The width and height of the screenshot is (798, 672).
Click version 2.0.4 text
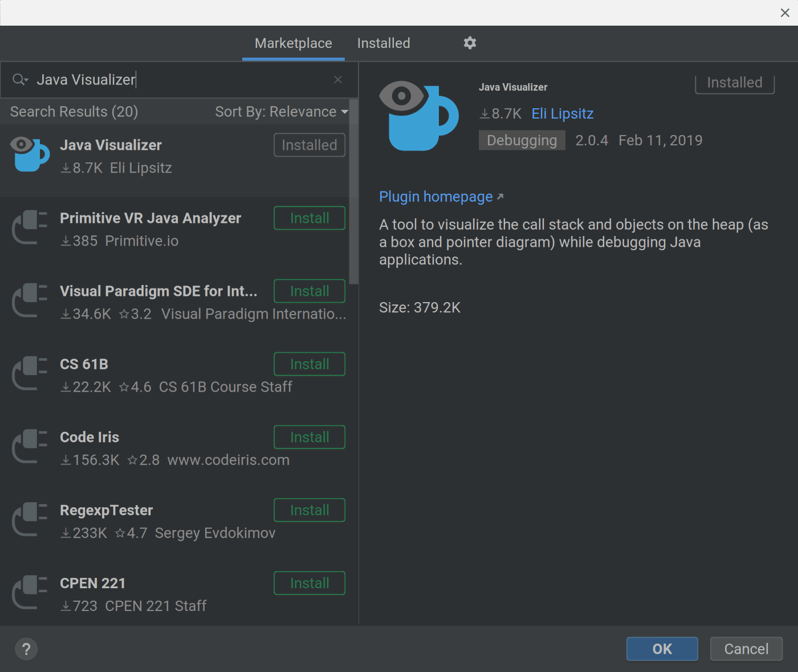coord(592,140)
